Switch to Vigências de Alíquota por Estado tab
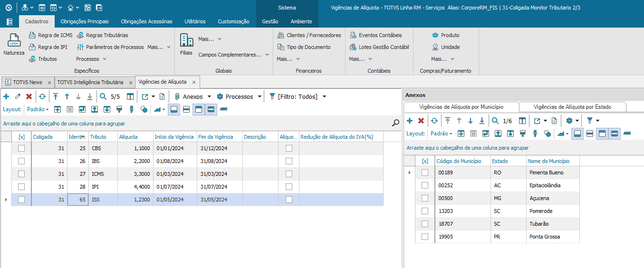The height and width of the screenshot is (268, 644). pos(572,107)
